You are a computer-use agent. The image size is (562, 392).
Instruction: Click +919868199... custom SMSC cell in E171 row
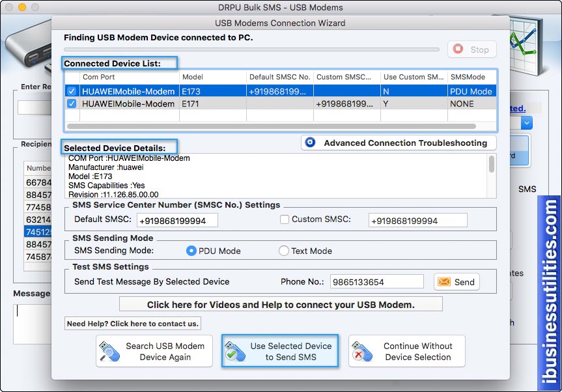(347, 104)
